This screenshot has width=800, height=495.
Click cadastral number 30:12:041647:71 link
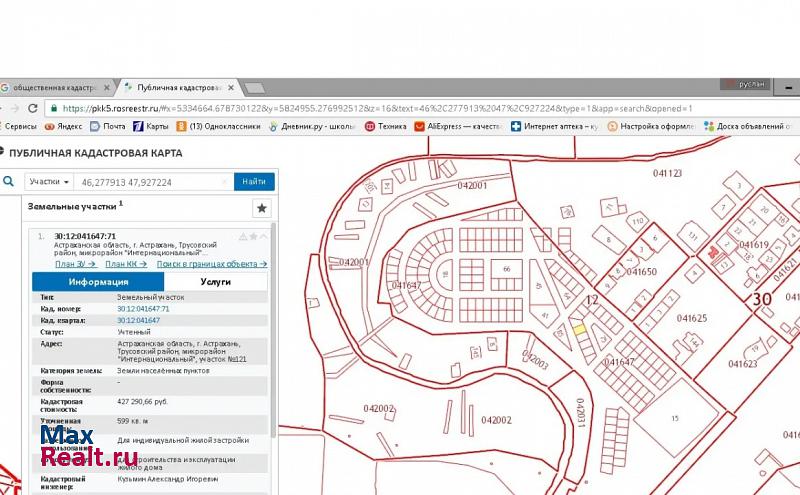(143, 309)
